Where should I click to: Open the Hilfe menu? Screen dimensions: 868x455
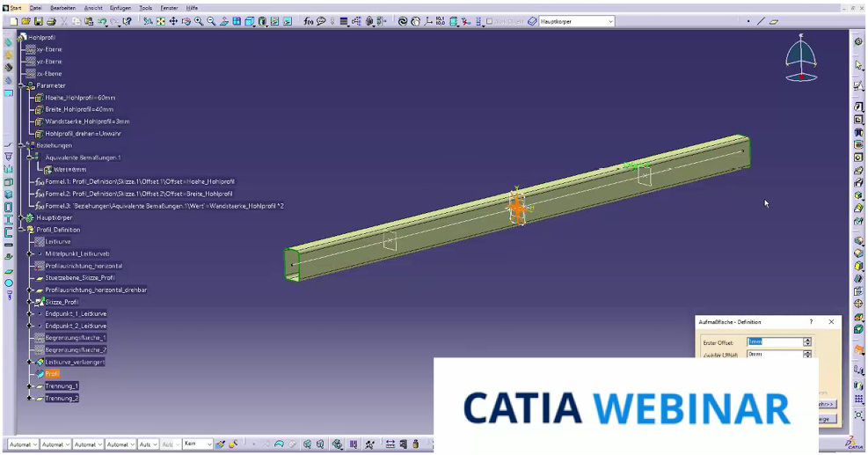(192, 8)
